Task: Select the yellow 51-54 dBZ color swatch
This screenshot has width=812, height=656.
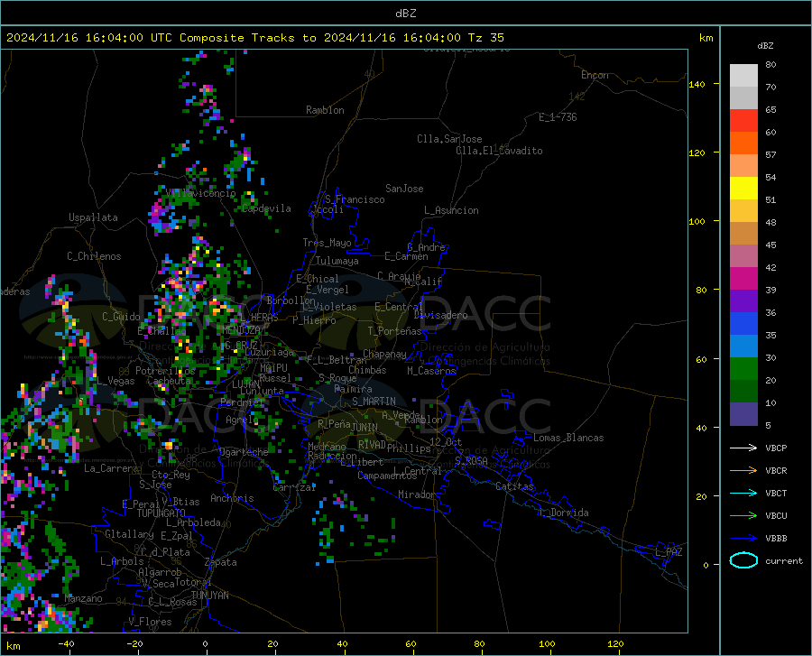Action: point(743,189)
